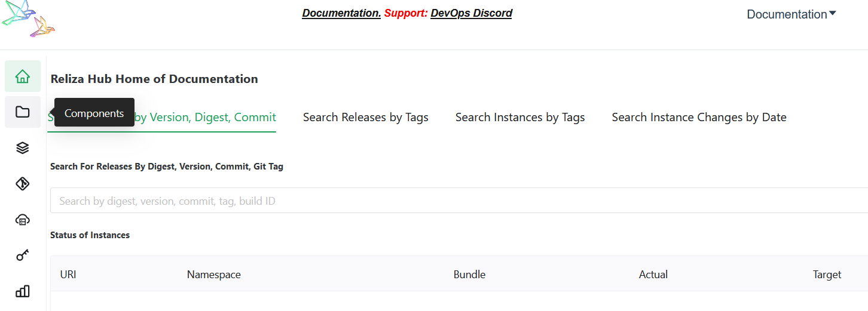Switch to Search Releases by Tags tab
This screenshot has width=868, height=311.
pos(366,117)
